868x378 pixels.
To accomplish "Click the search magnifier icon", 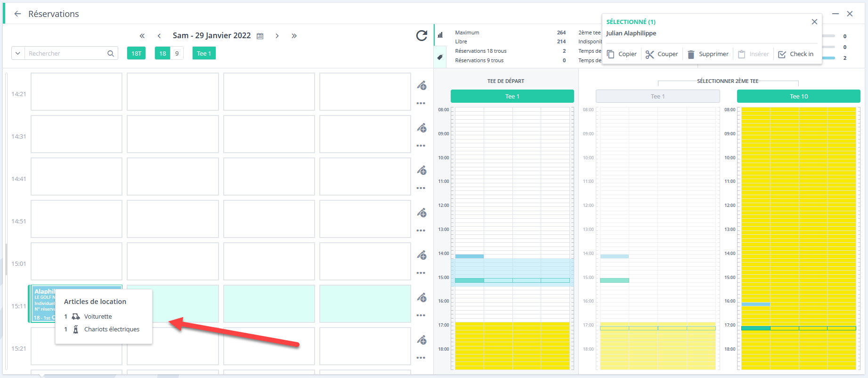I will (x=111, y=53).
